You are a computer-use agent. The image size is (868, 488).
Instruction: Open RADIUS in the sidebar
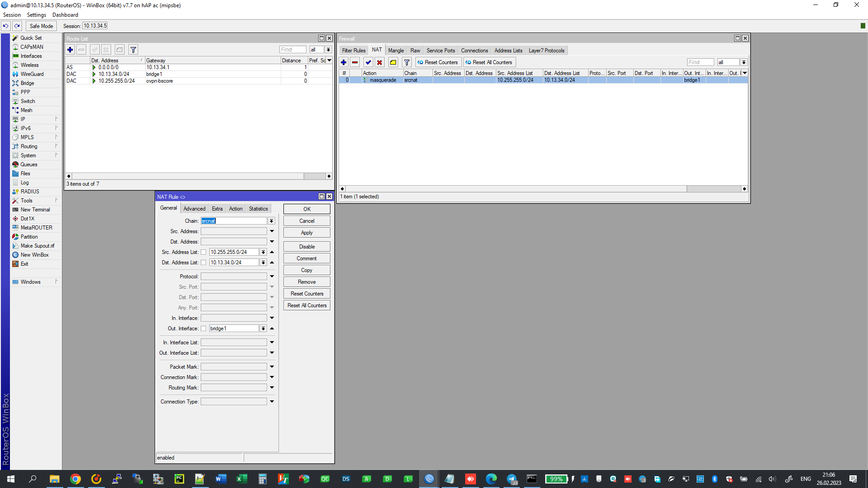click(30, 192)
